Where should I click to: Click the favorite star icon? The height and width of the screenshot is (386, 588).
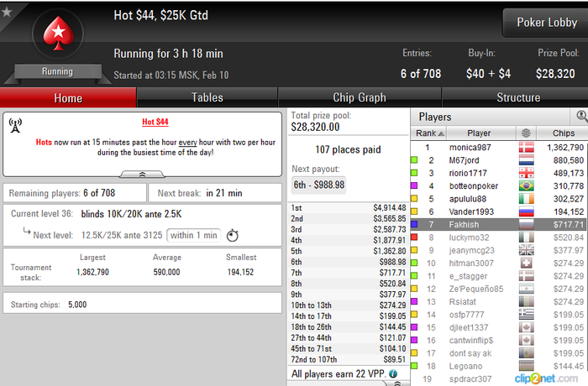[7, 12]
